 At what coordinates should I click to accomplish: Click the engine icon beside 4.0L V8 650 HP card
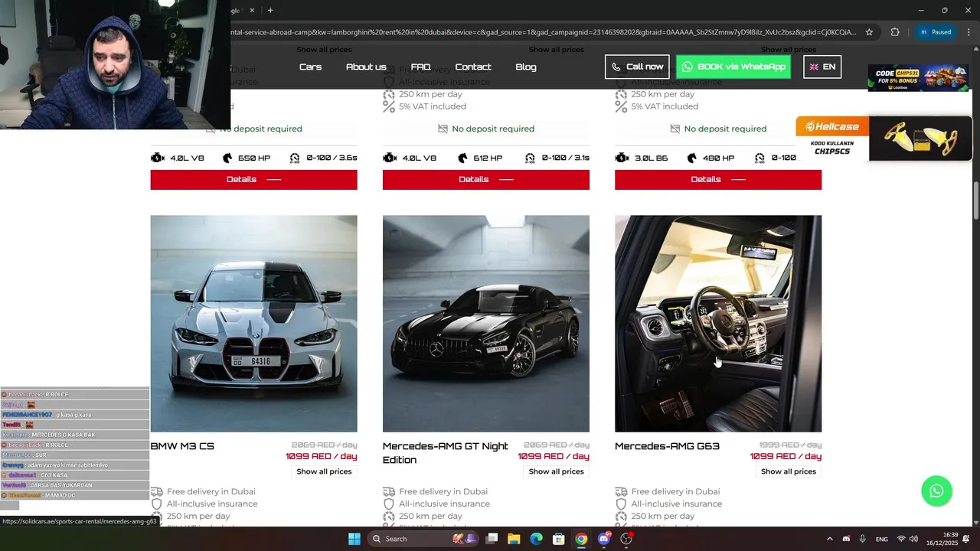coord(158,158)
